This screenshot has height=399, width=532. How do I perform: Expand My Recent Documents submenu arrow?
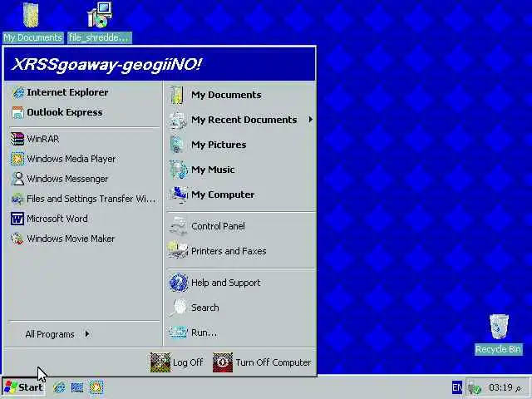(x=310, y=120)
